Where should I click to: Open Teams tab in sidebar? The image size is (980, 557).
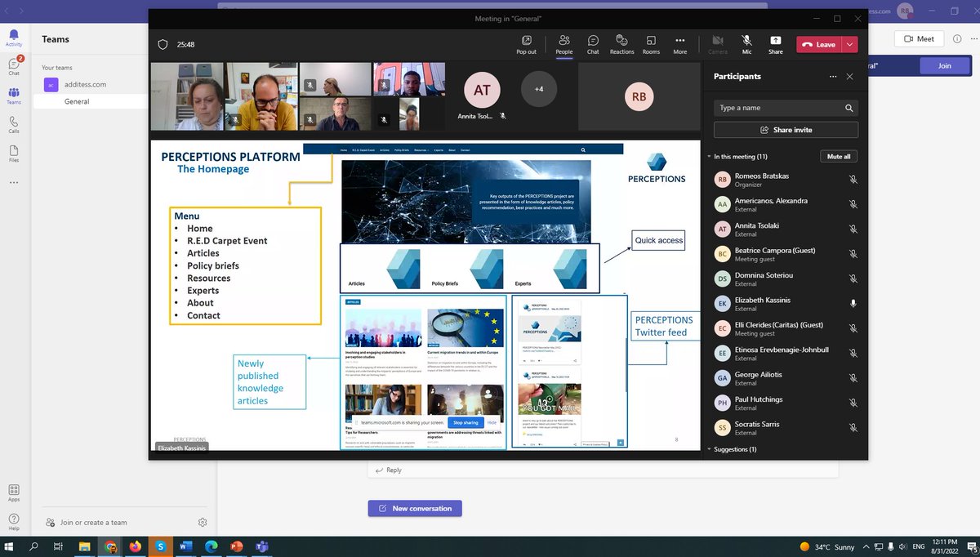[14, 96]
